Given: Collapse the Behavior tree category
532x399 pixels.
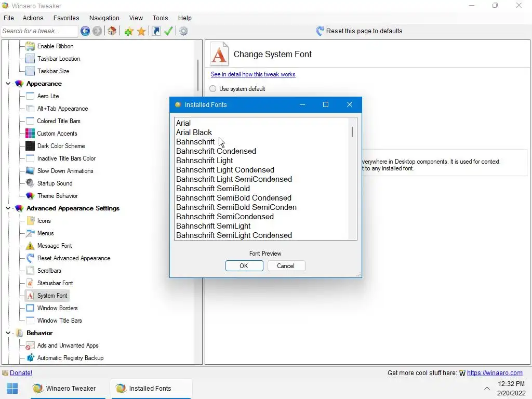Looking at the screenshot, I should pyautogui.click(x=8, y=333).
